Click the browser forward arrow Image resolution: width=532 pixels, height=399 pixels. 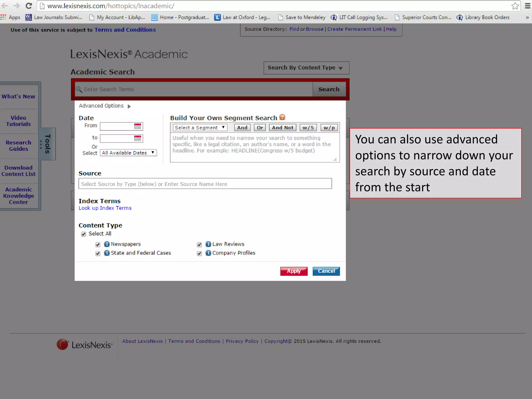[x=17, y=6]
